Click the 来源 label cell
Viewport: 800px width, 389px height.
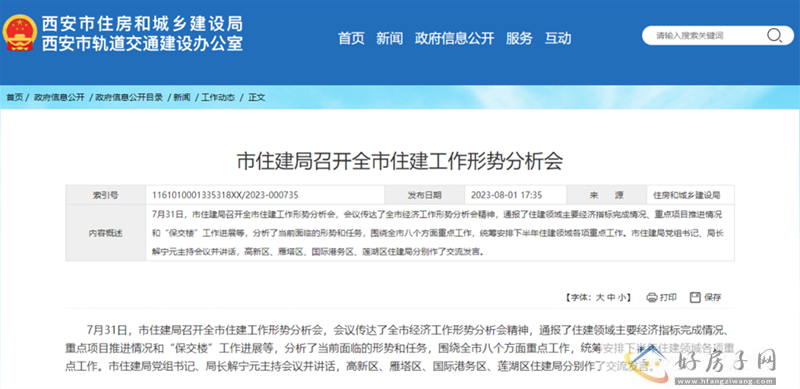(607, 195)
